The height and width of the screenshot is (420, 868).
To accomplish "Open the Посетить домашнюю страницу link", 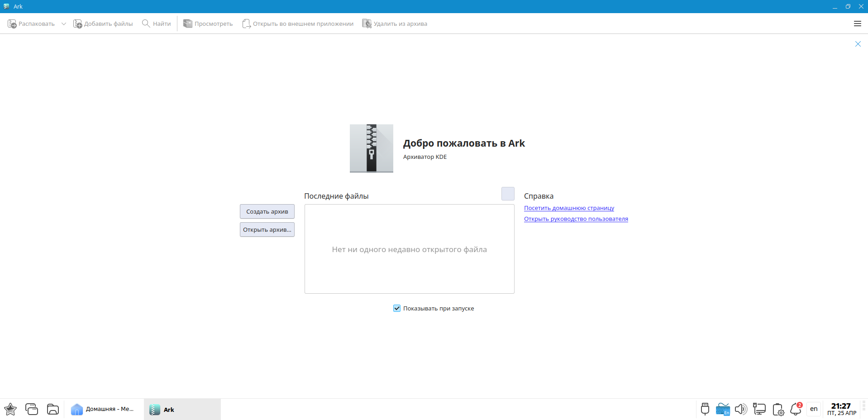I will [569, 208].
